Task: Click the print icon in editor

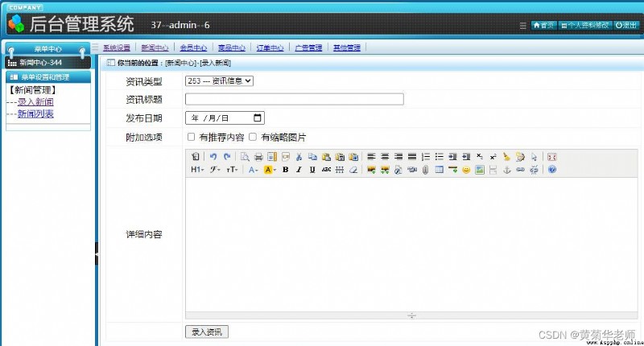Action: pos(258,157)
